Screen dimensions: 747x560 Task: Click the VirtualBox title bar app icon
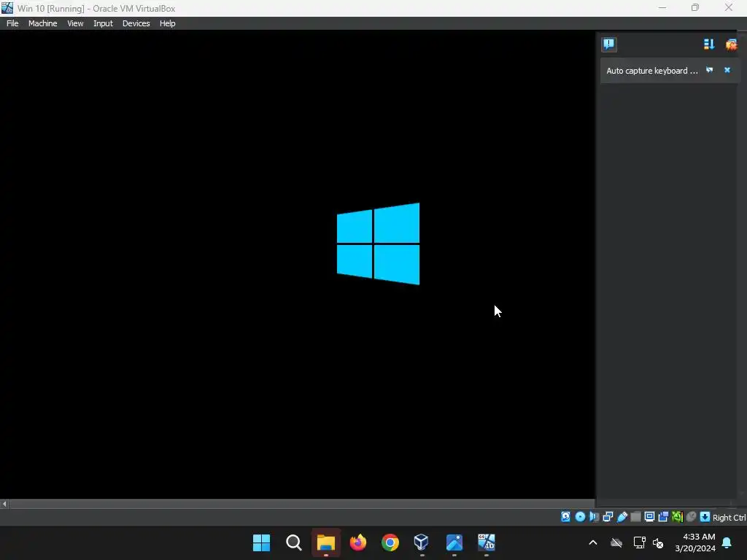click(7, 7)
